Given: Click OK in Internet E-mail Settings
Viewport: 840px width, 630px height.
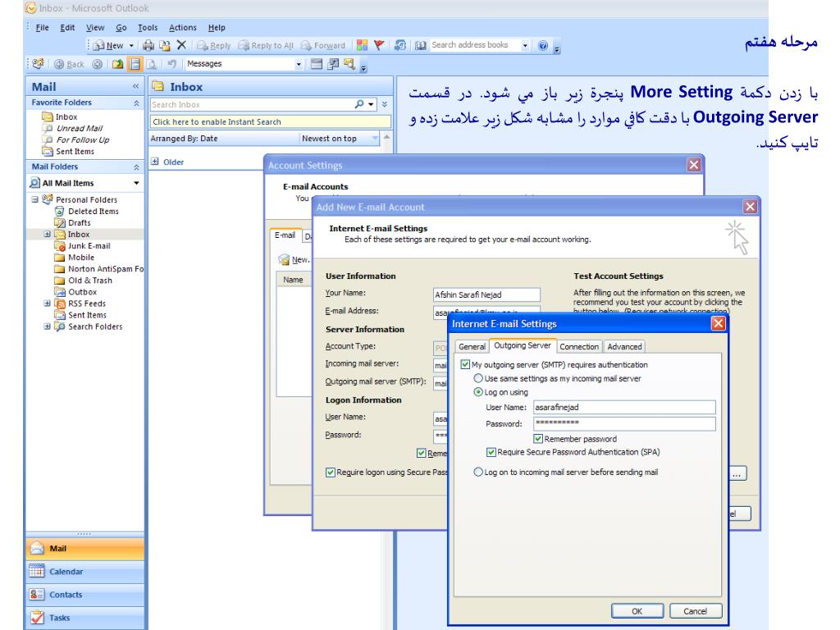Looking at the screenshot, I should (637, 611).
